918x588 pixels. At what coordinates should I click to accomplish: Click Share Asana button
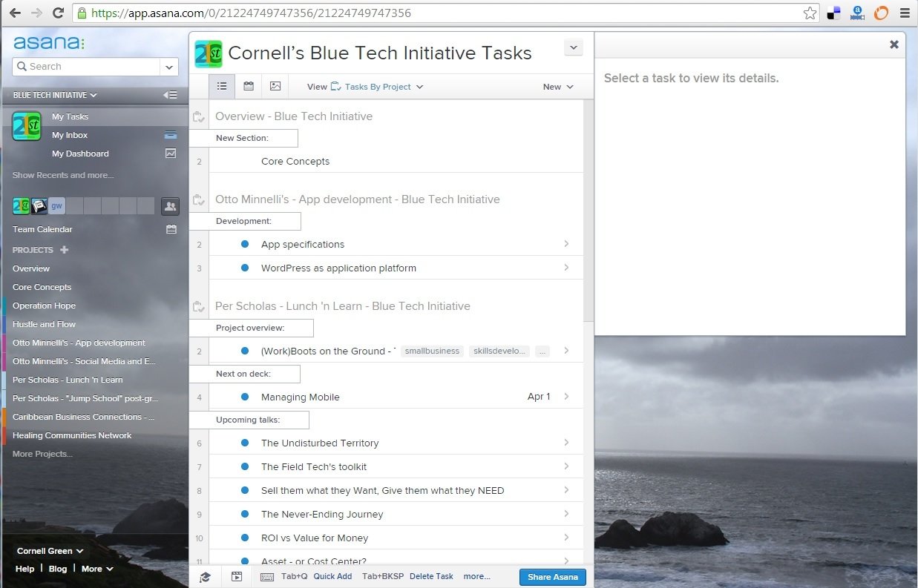tap(552, 577)
